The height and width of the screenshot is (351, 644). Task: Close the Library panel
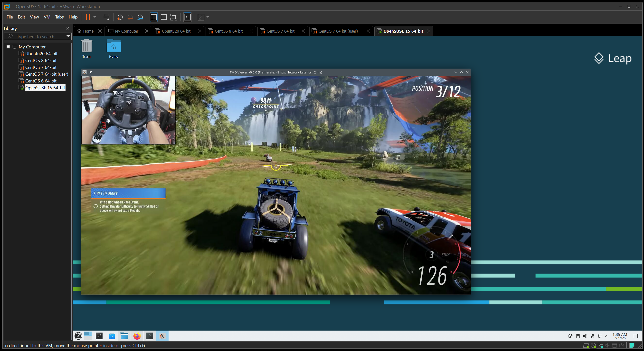click(x=67, y=28)
